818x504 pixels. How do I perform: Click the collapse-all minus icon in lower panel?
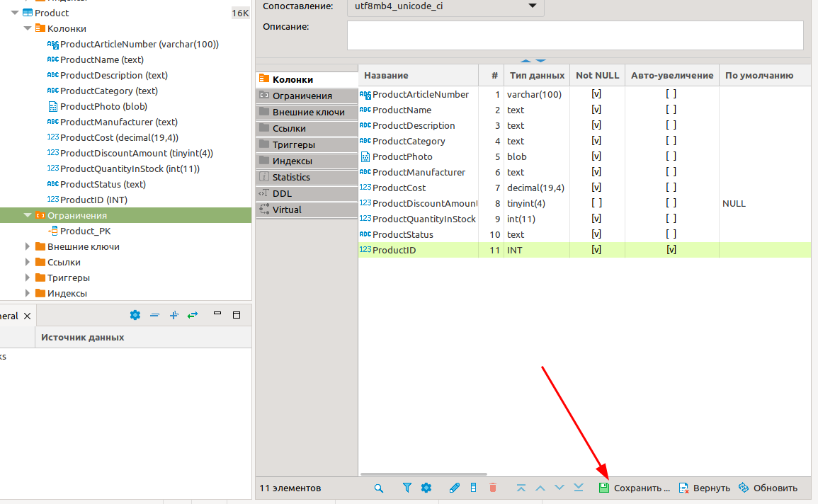(x=154, y=315)
